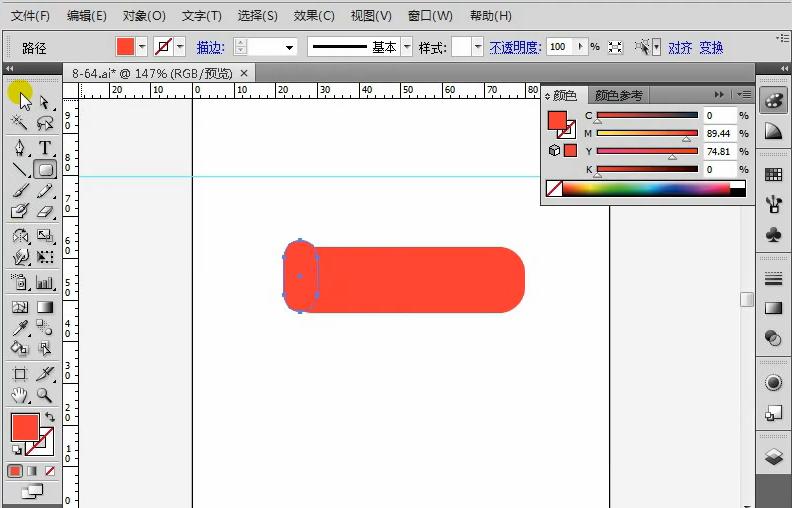This screenshot has width=792, height=508.
Task: Select the Zoom magnifier tool
Action: point(45,396)
